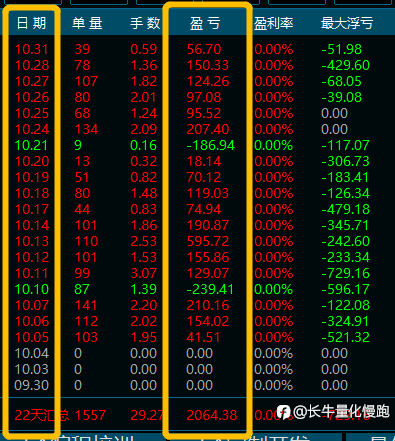The image size is (395, 441).
Task: Select the 10.26 date cell
Action: coord(32,97)
